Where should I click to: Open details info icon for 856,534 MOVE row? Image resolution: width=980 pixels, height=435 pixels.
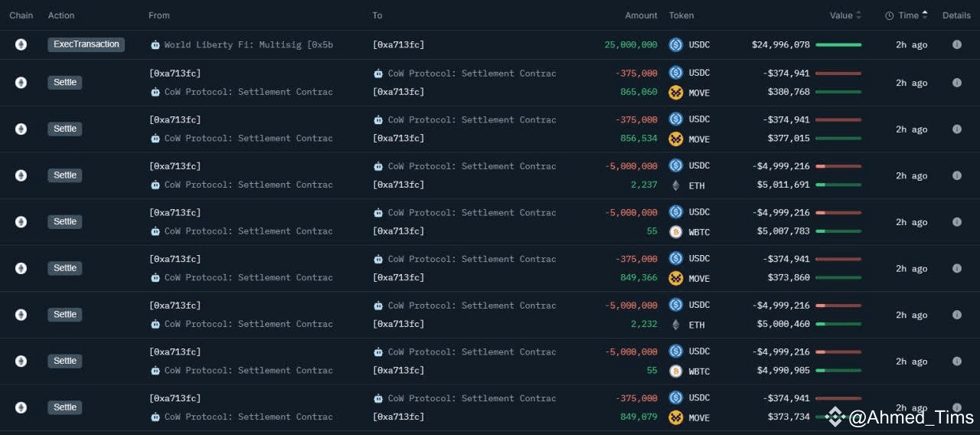(956, 129)
